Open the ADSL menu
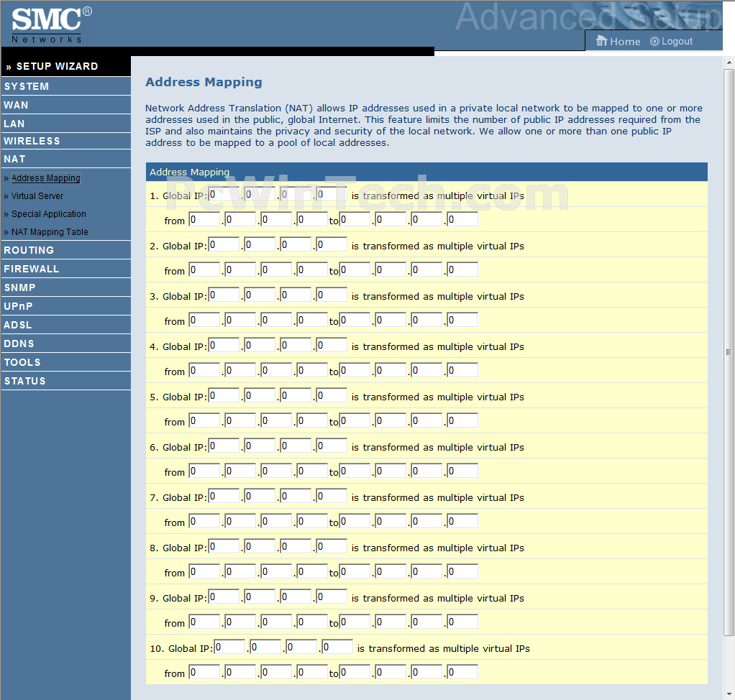 point(65,325)
